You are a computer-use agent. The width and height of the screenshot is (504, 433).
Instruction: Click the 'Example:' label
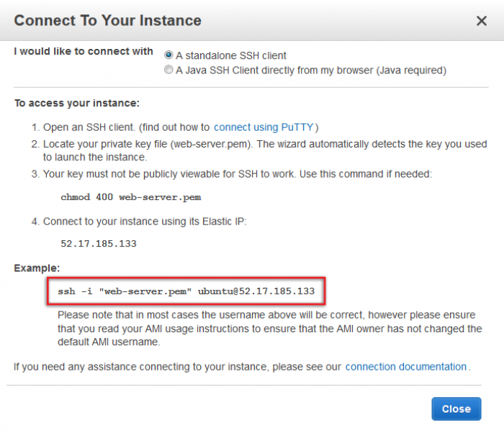pos(37,268)
